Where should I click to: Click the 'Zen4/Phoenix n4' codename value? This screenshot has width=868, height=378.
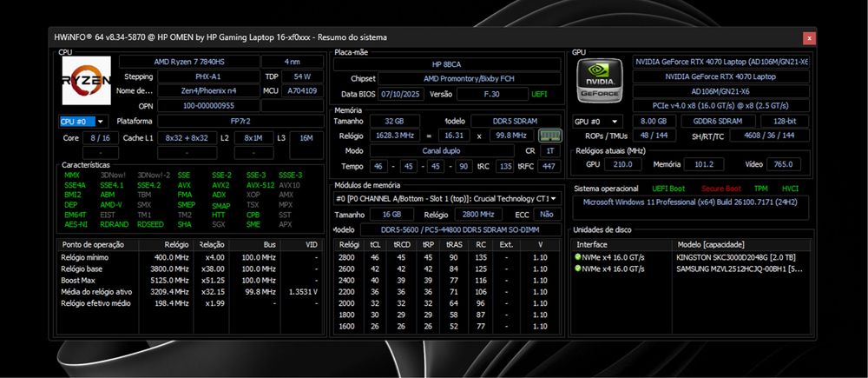click(208, 91)
